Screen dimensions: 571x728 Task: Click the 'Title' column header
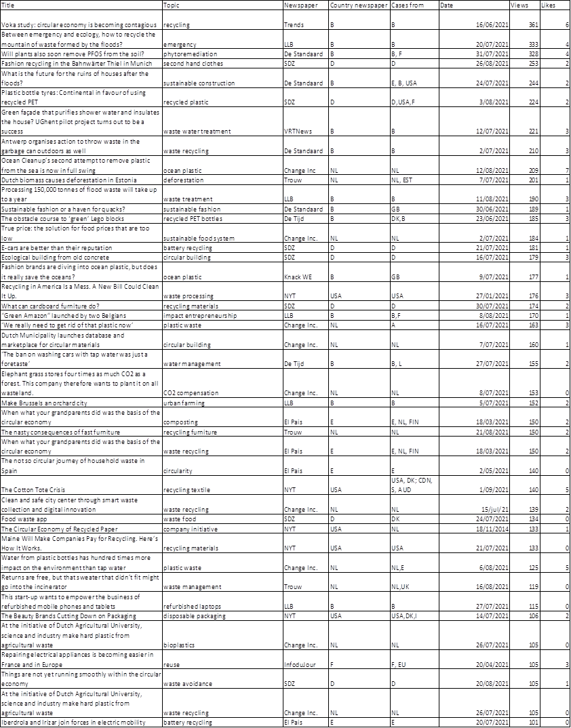81,5
